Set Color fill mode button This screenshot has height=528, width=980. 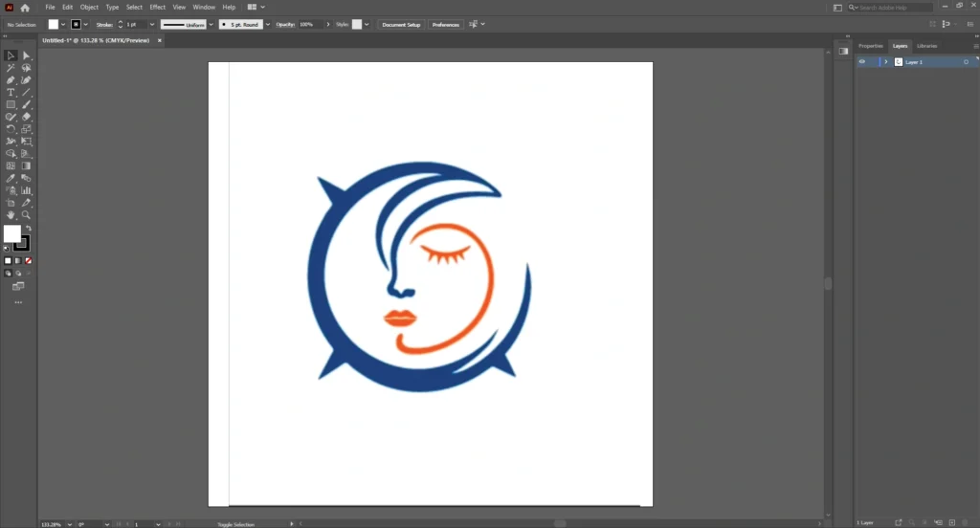click(x=8, y=260)
